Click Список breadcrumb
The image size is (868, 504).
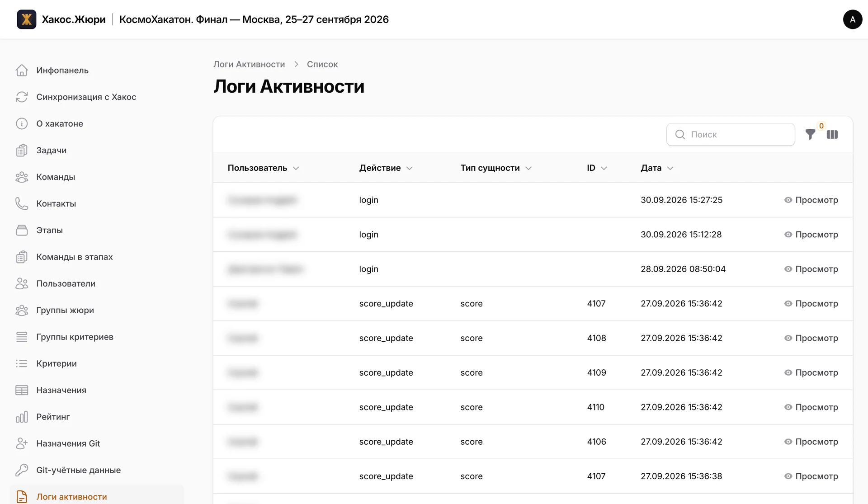(322, 64)
